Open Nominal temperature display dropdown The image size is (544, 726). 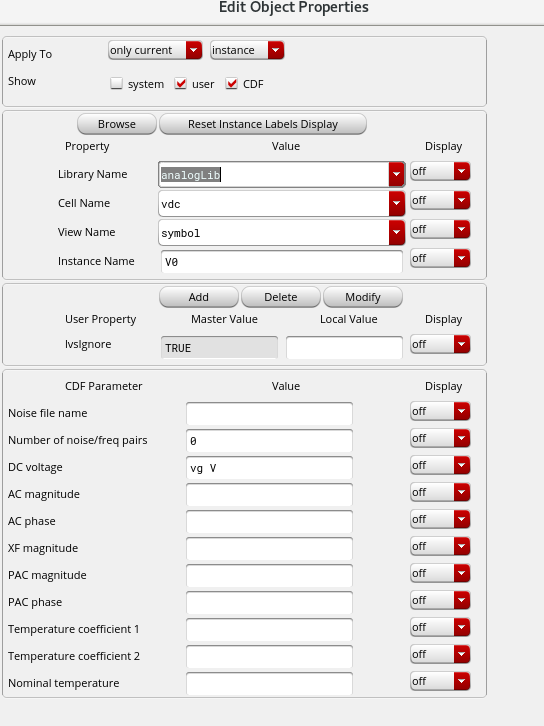[x=440, y=681]
